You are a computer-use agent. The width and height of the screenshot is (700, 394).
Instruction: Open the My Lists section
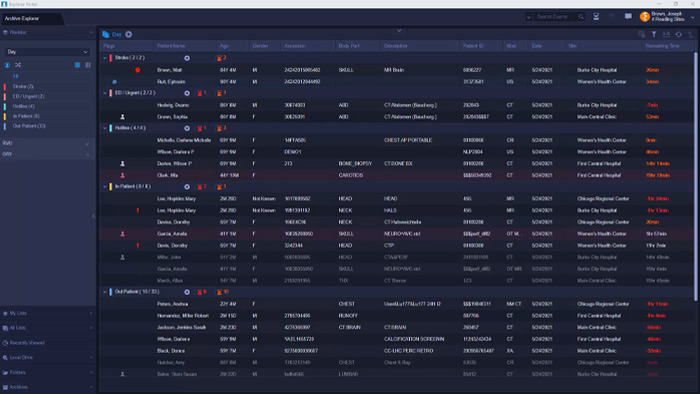(x=47, y=313)
